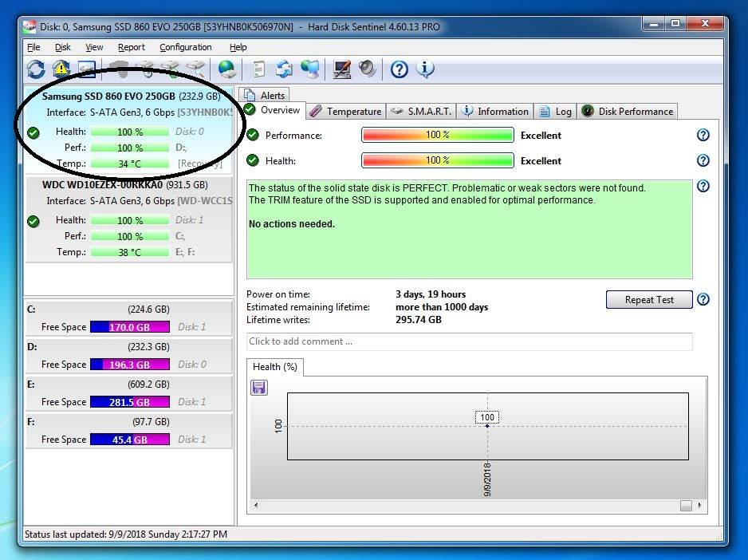Viewport: 748px width, 560px height.
Task: Click the Repeat Test button
Action: (649, 300)
